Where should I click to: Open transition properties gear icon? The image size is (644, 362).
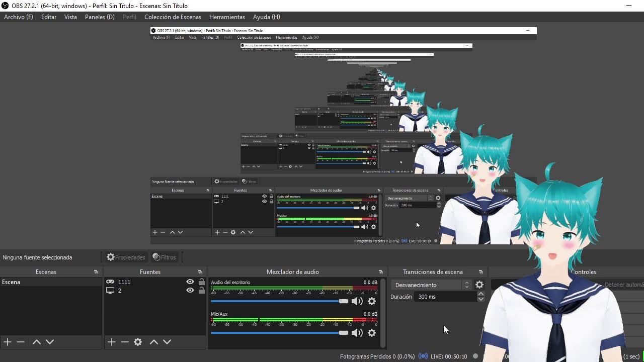479,285
